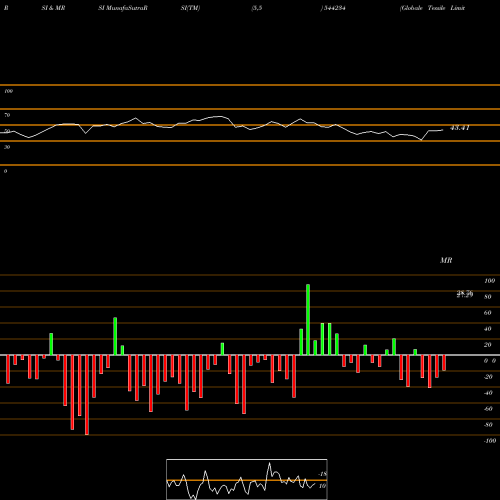Click the '-18' value in mini chart
500x500 pixels.
(322, 474)
